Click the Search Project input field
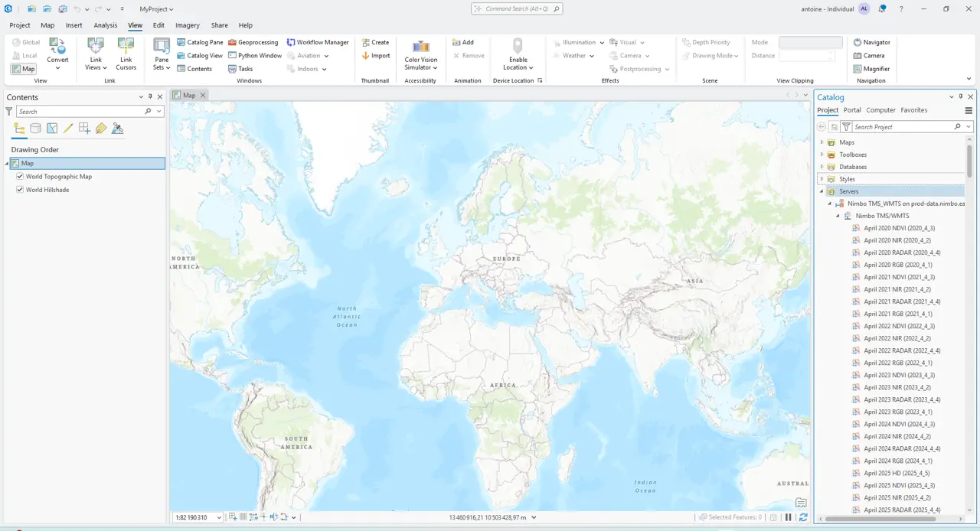This screenshot has height=531, width=980. coord(902,127)
